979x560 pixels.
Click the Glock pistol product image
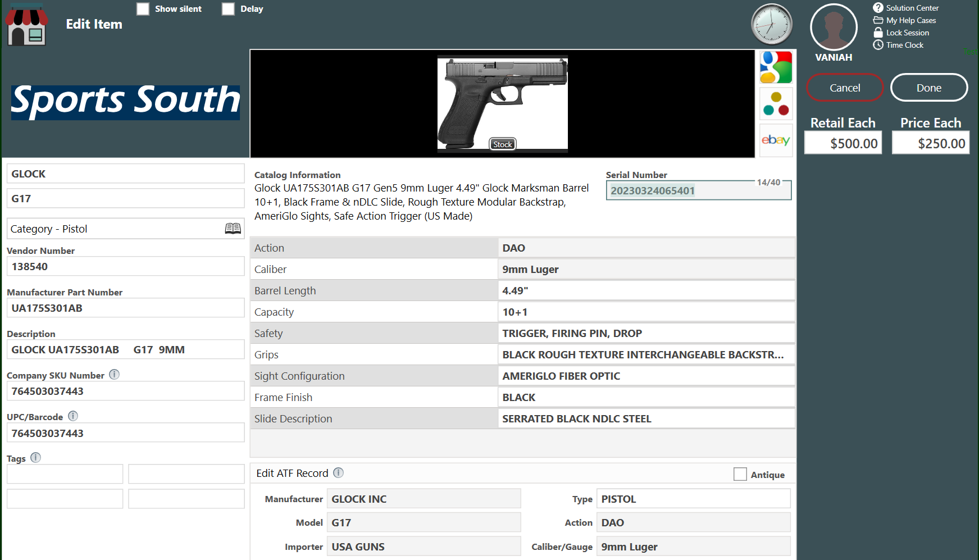[x=503, y=103]
